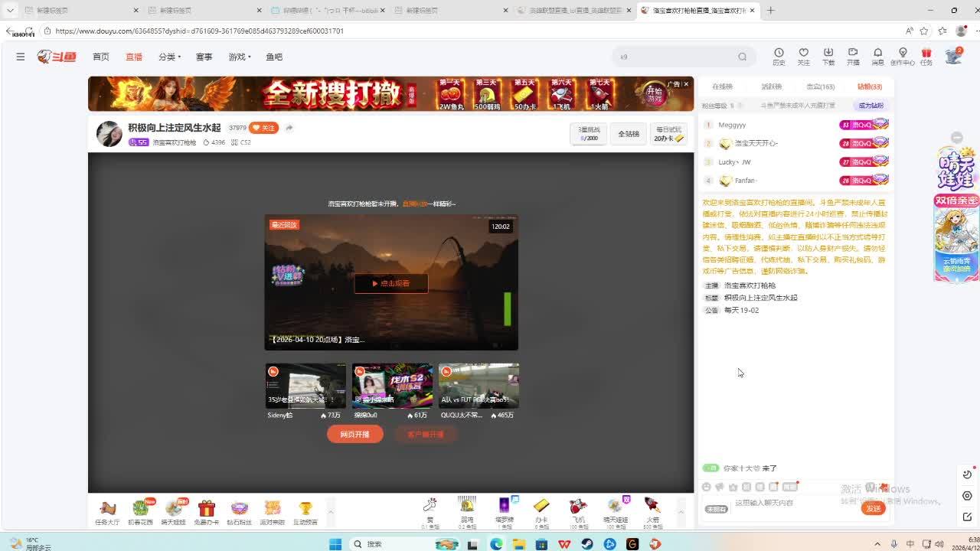
Task: Open the 消息 notification bell
Action: tap(877, 56)
